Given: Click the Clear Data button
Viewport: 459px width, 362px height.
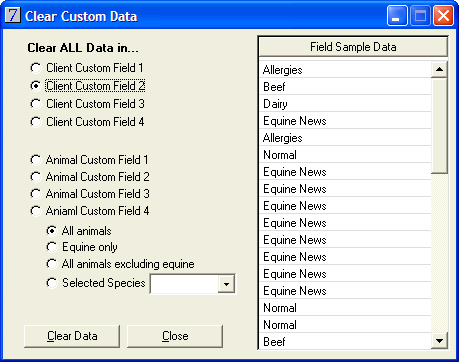Looking at the screenshot, I should tap(72, 336).
